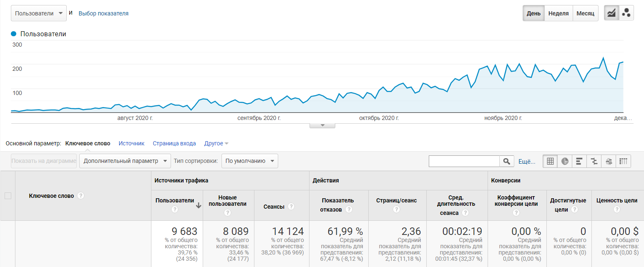Open help for Сред. длительность сеанса
Screen dimensions: 644x267
(x=465, y=213)
